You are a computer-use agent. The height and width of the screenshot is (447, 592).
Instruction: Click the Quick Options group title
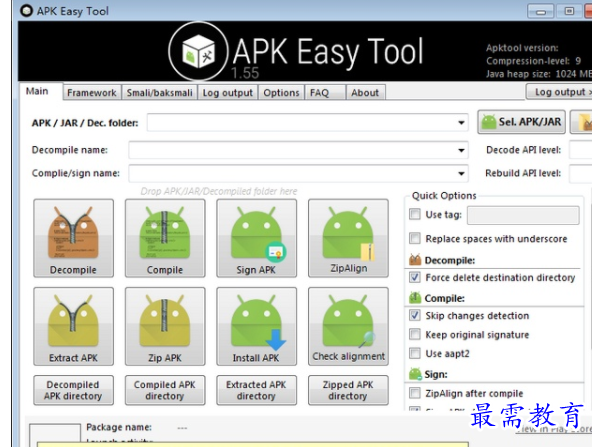click(x=444, y=196)
